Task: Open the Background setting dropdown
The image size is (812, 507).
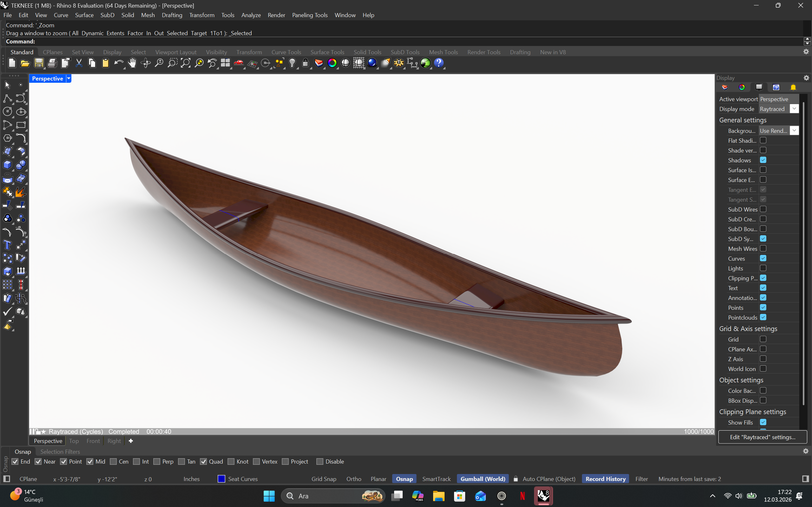Action: pyautogui.click(x=794, y=130)
